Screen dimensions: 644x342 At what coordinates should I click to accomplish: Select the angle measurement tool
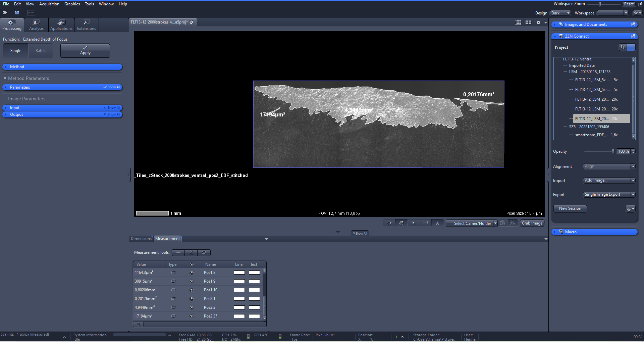(191, 253)
